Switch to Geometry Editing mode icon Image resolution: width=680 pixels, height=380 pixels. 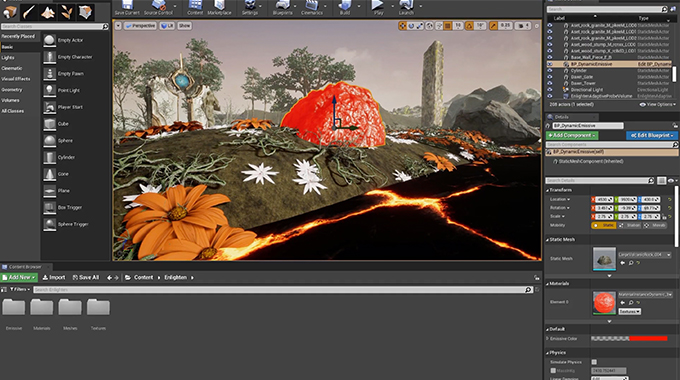pyautogui.click(x=85, y=12)
